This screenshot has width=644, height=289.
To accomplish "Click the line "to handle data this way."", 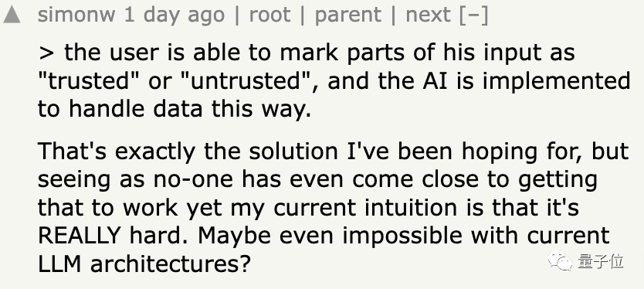I will coord(175,110).
